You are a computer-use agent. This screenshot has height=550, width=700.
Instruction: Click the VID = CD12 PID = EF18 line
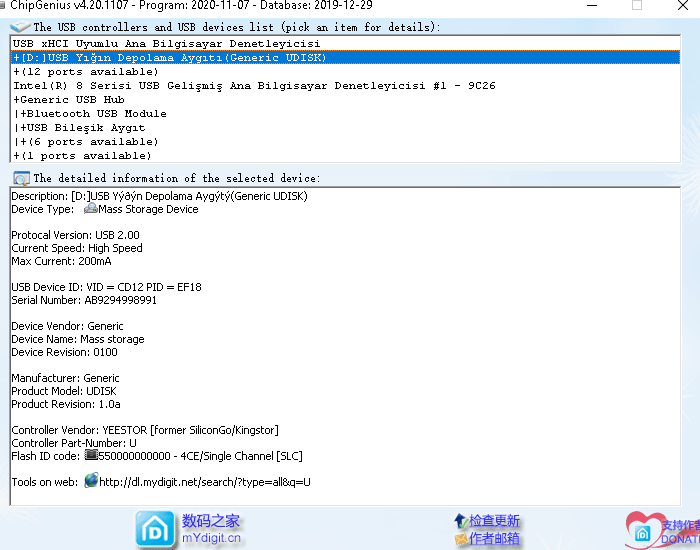pyautogui.click(x=106, y=287)
